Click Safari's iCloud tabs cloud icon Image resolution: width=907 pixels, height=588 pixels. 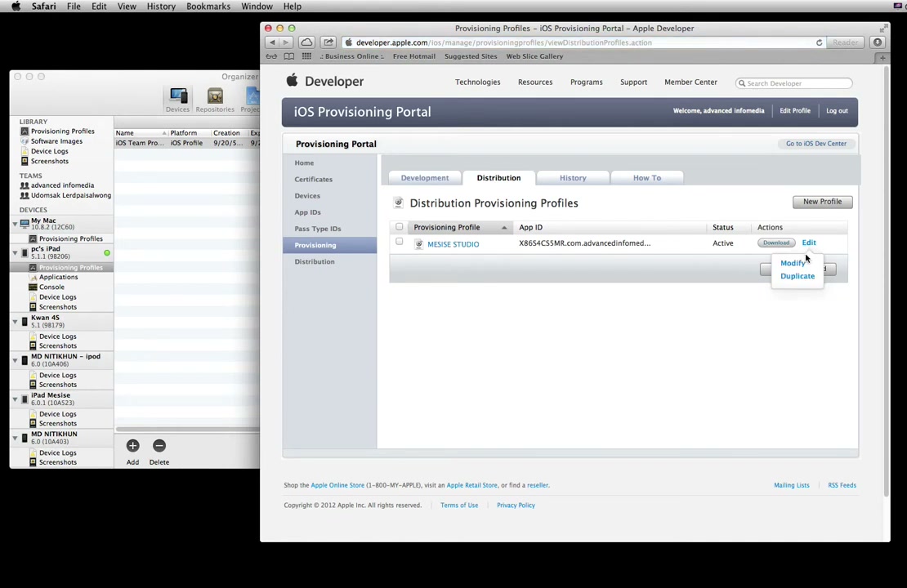click(x=306, y=42)
